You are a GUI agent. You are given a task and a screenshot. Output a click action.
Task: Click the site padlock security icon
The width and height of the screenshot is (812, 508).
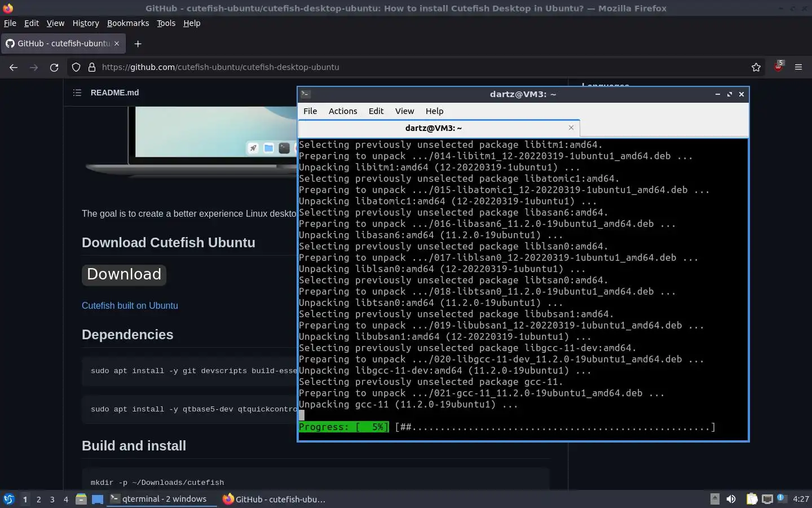tap(92, 67)
